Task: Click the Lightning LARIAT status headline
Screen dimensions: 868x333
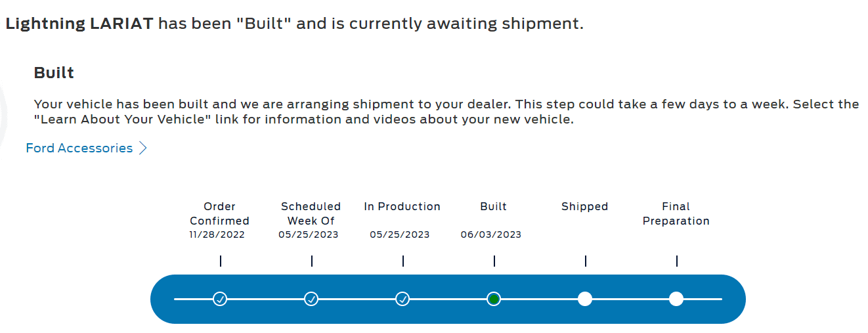Action: pos(294,24)
